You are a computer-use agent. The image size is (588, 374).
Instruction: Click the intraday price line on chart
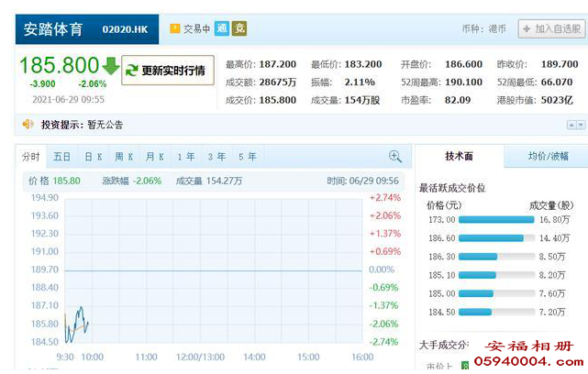[x=77, y=324]
